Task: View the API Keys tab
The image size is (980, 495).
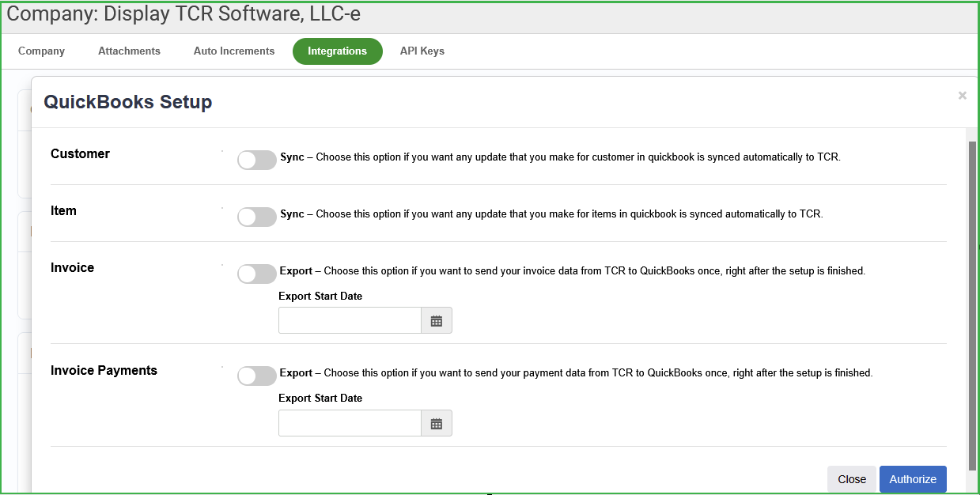Action: pyautogui.click(x=422, y=51)
